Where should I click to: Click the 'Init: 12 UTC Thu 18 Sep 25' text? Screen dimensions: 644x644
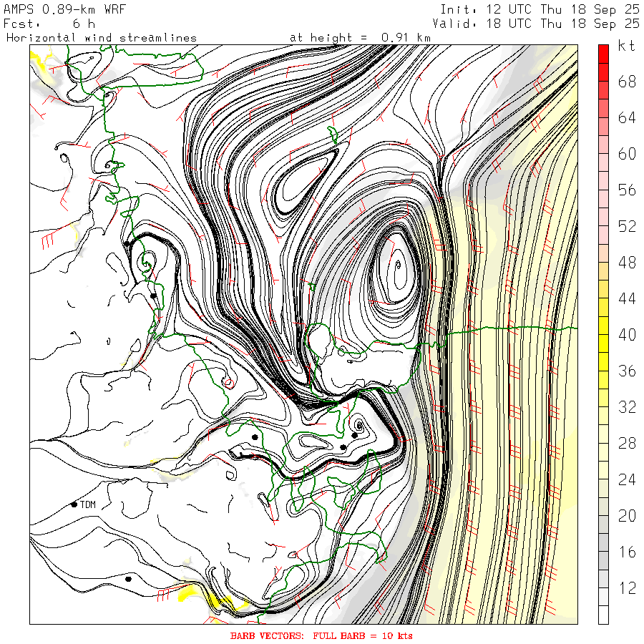[539, 10]
